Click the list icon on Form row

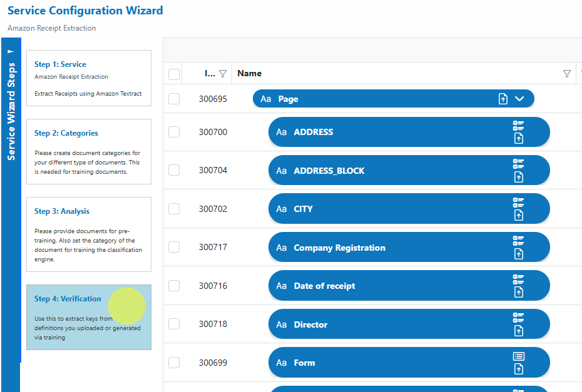click(x=519, y=356)
